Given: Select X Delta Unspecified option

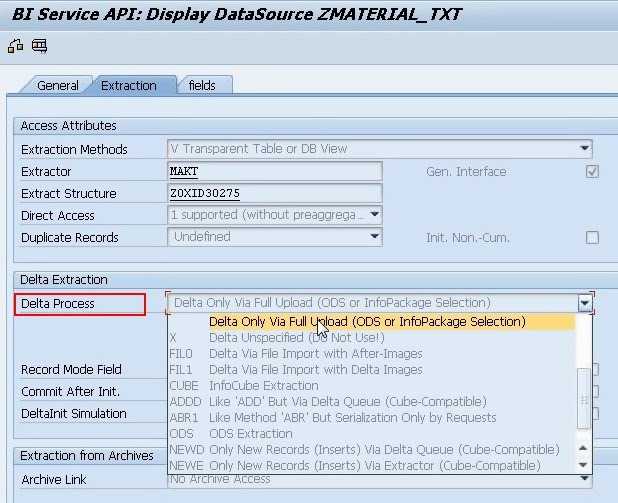Looking at the screenshot, I should click(372, 338).
